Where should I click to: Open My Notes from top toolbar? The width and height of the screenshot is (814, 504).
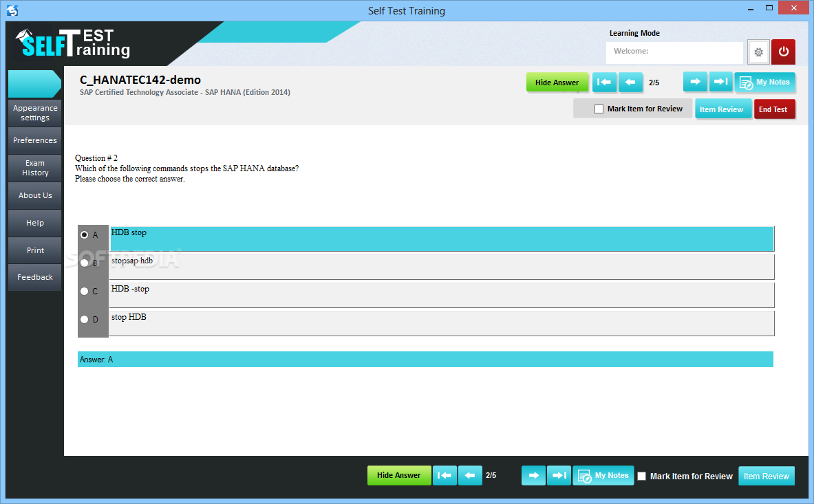point(764,82)
